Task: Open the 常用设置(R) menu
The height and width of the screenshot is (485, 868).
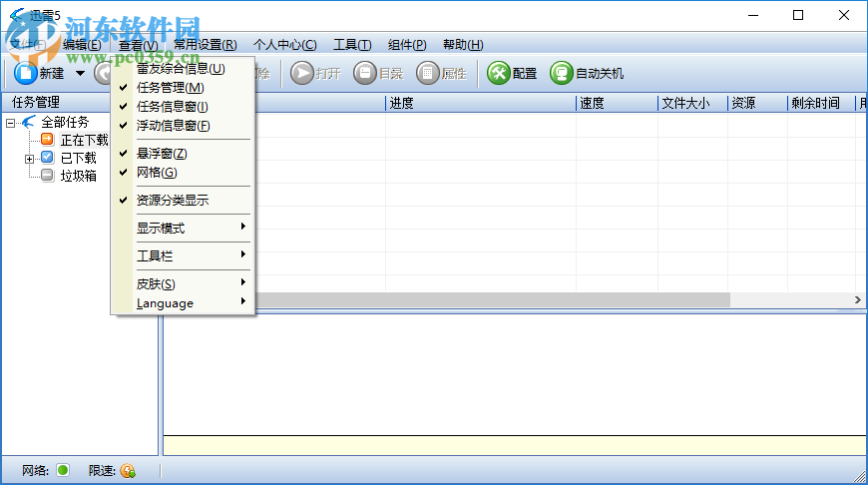Action: 206,45
